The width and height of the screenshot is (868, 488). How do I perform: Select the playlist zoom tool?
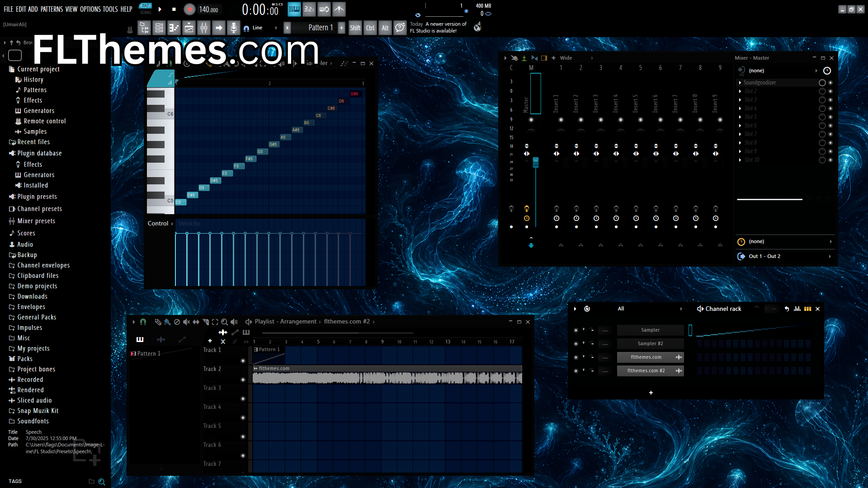pos(224,322)
